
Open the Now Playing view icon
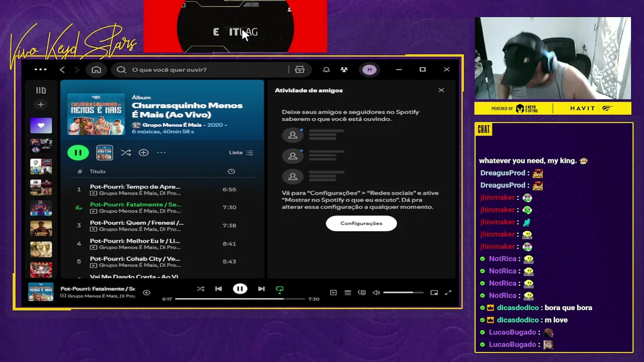pos(333,293)
